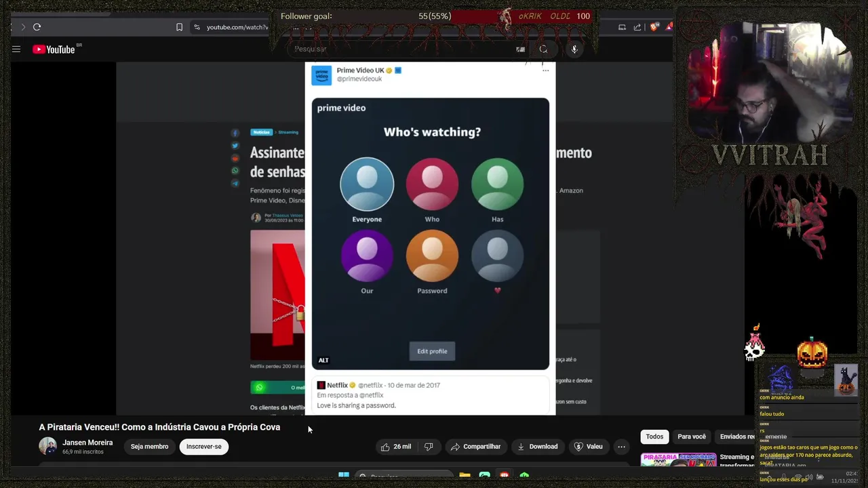Screen dimensions: 868x488
Task: Open the YouTube hamburger guide menu
Action: 16,49
